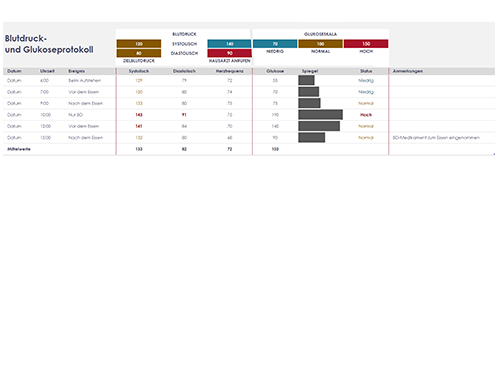Select the longest glucose level bar
This screenshot has height=382, width=498.
point(320,115)
